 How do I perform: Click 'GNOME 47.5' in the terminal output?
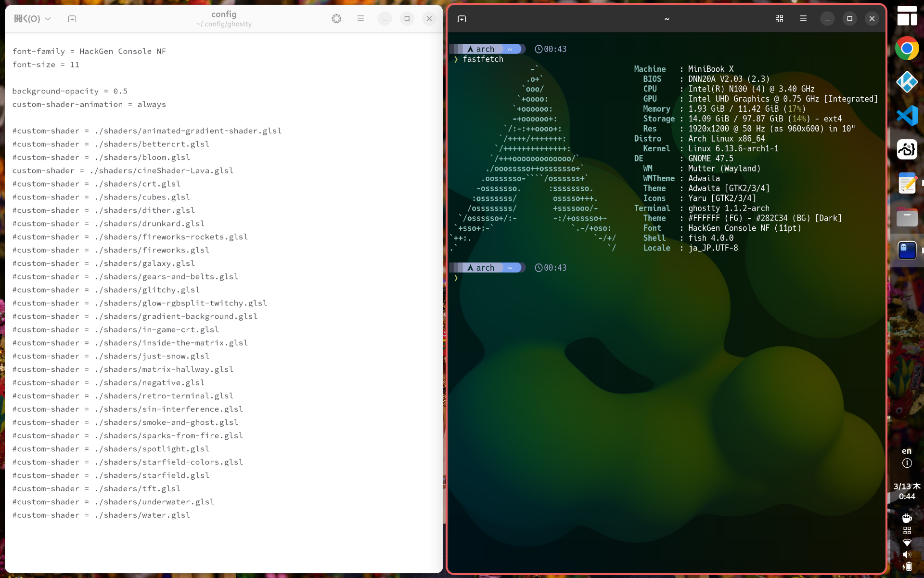pyautogui.click(x=711, y=158)
